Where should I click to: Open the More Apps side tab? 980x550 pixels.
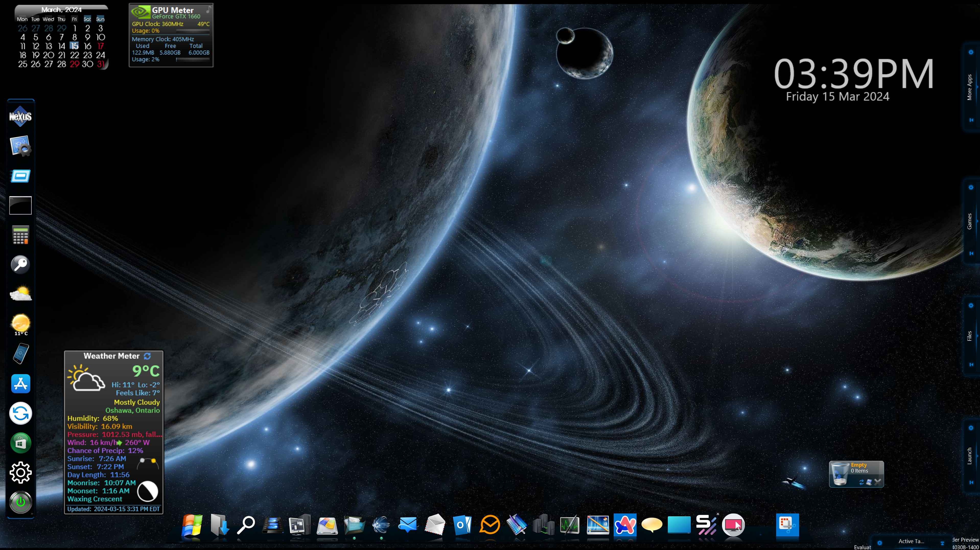[x=969, y=88]
